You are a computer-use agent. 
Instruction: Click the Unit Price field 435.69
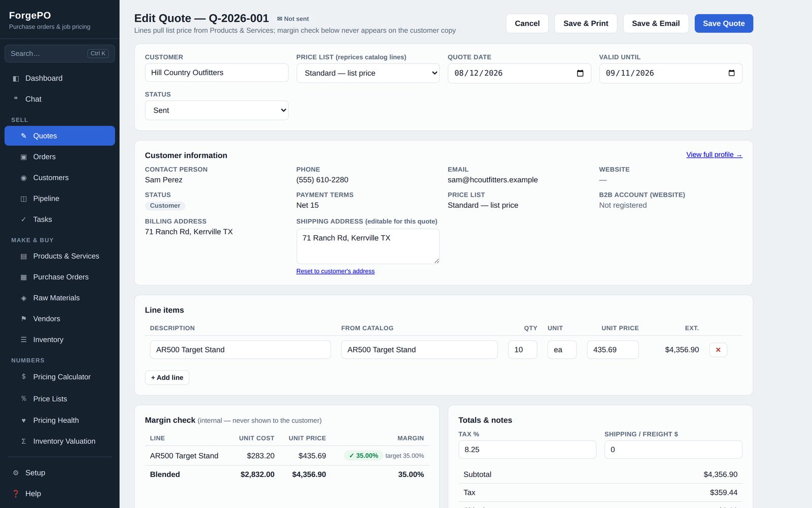click(x=613, y=350)
